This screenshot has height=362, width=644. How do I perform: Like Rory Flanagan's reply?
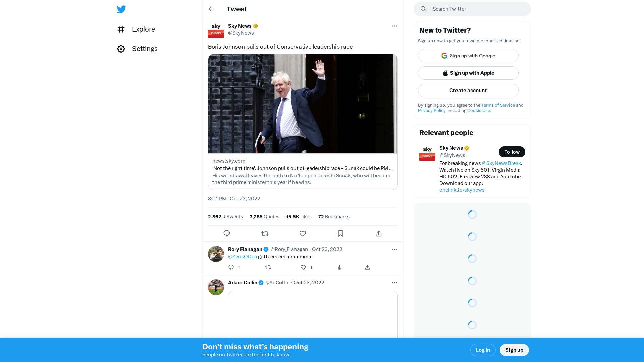[303, 267]
